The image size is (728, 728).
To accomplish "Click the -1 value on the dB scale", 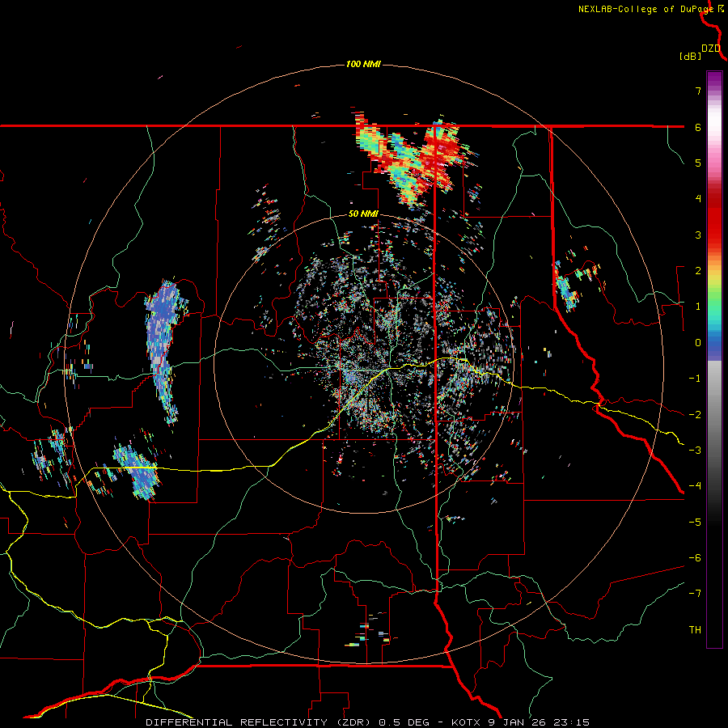I will click(695, 379).
